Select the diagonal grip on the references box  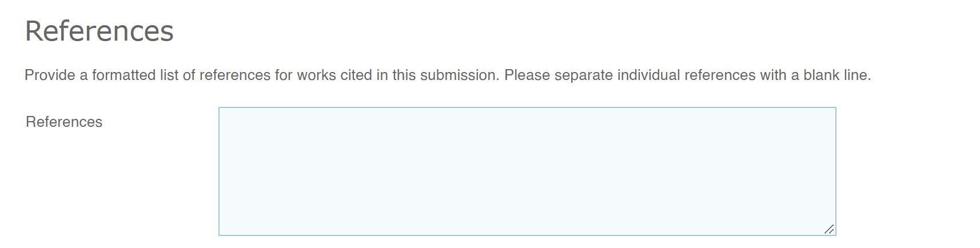(x=828, y=229)
